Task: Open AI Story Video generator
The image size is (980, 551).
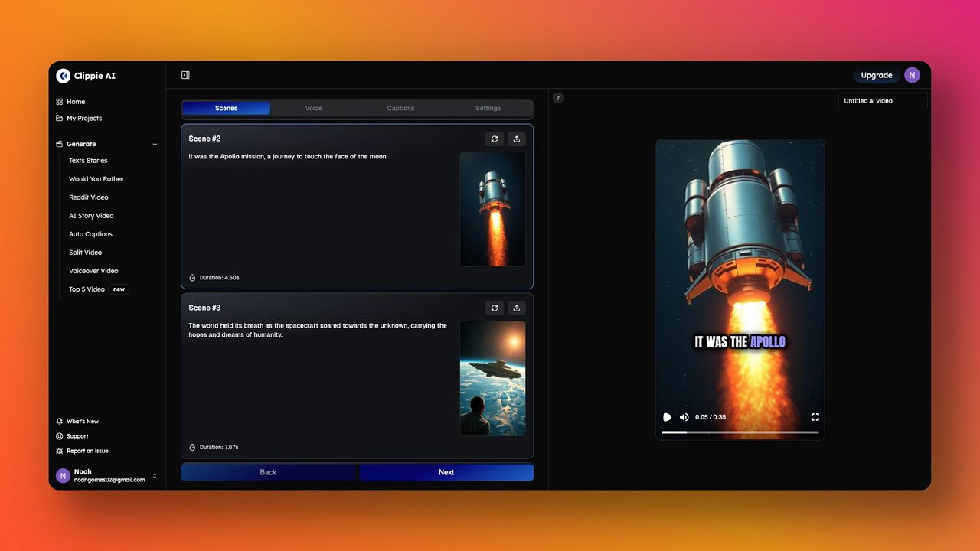Action: pyautogui.click(x=91, y=216)
